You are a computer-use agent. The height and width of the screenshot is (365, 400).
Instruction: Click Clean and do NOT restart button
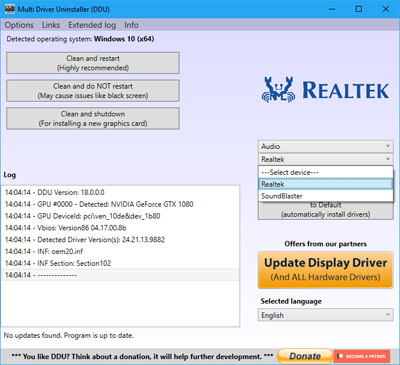pyautogui.click(x=93, y=91)
